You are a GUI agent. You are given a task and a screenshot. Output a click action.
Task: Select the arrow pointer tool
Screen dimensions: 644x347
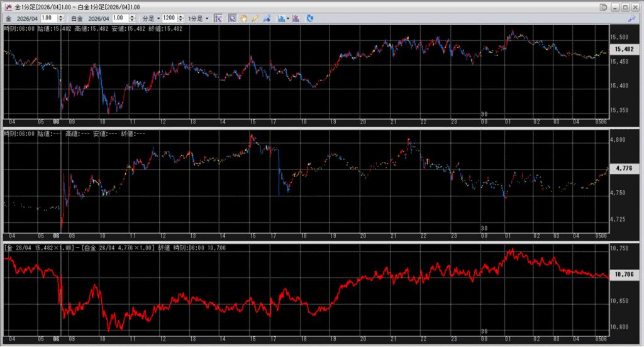[233, 18]
